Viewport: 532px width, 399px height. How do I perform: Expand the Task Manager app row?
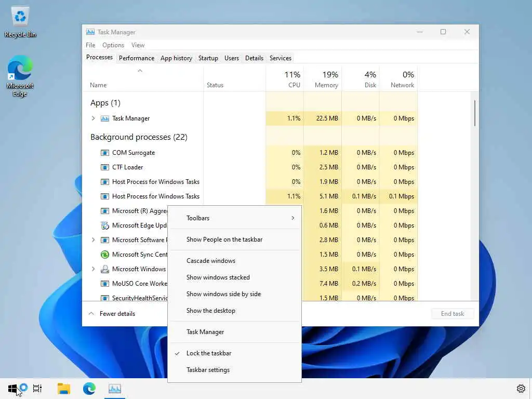tap(94, 118)
